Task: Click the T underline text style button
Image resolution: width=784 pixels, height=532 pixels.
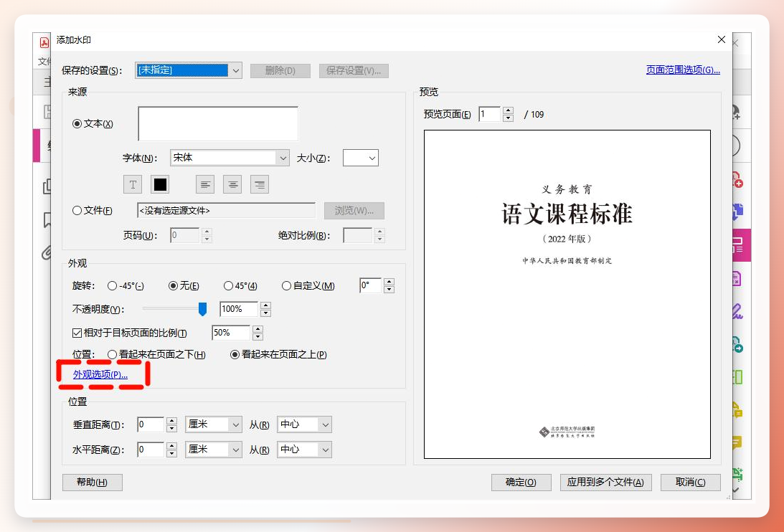Action: point(133,184)
